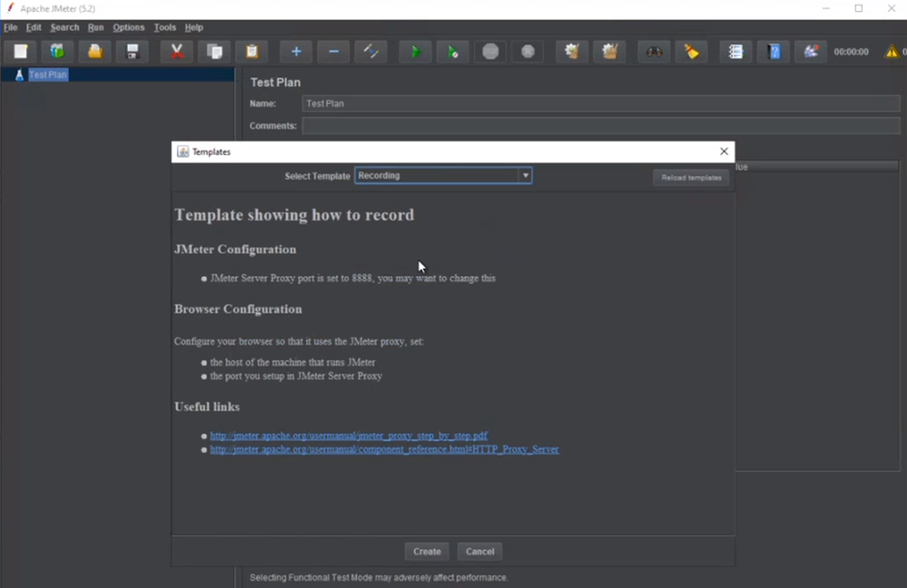Click the 'Browser Configuration' heading
This screenshot has width=907, height=588.
238,309
